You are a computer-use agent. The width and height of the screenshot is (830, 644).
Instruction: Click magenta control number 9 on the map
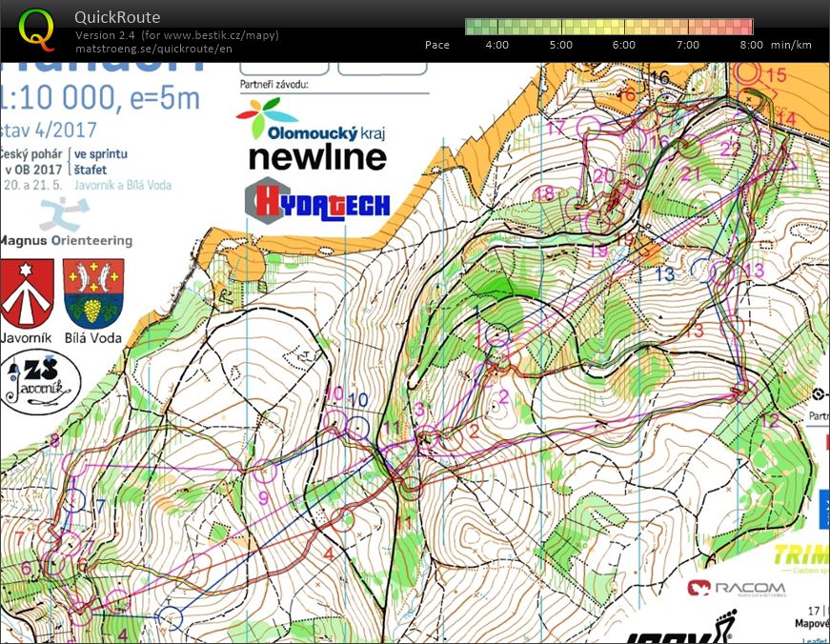[x=263, y=497]
